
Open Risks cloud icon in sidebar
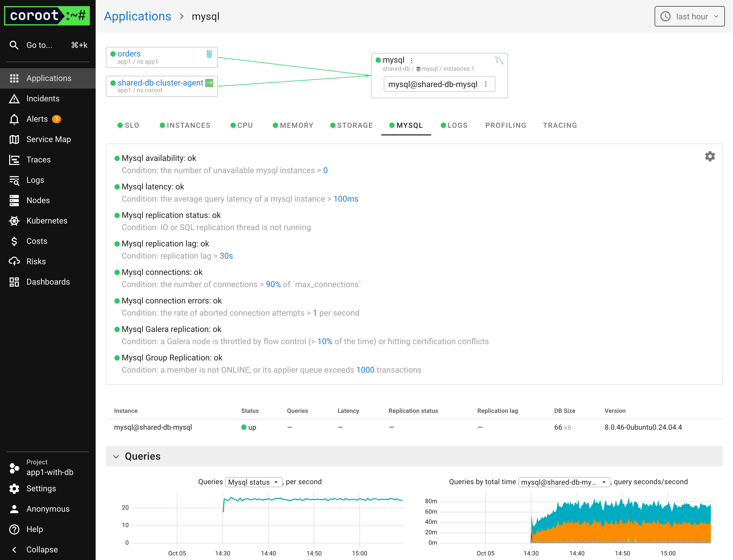tap(14, 261)
